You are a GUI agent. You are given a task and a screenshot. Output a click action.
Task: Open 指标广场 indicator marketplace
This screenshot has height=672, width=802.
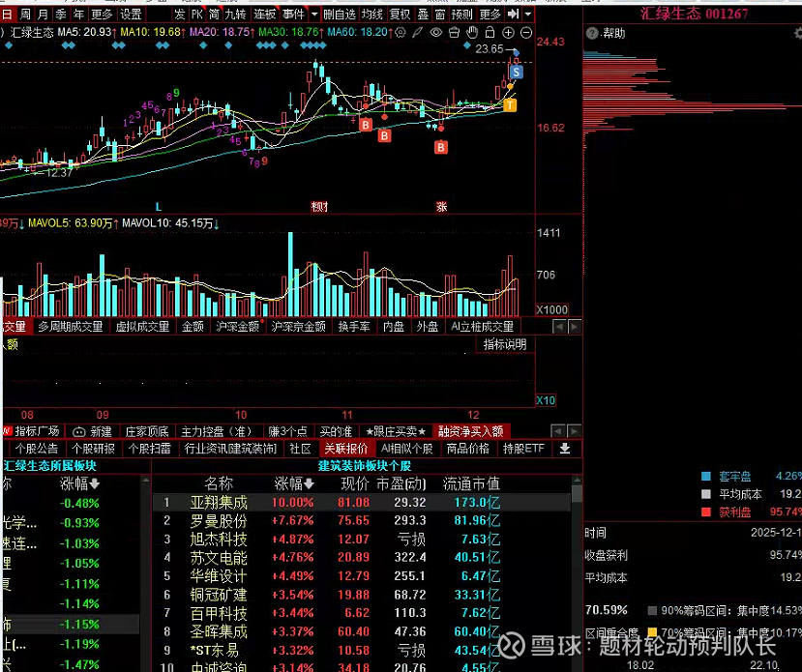(x=37, y=431)
